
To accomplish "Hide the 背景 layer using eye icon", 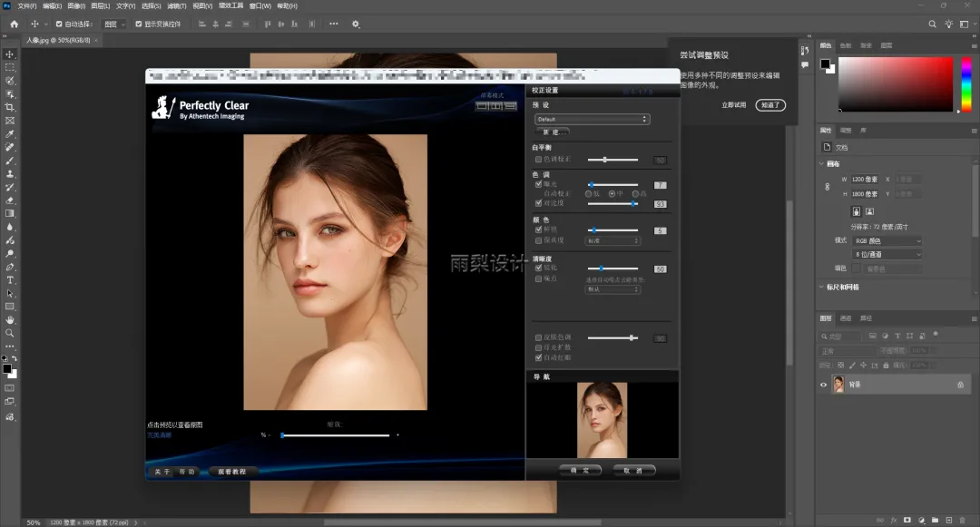I will pyautogui.click(x=824, y=385).
